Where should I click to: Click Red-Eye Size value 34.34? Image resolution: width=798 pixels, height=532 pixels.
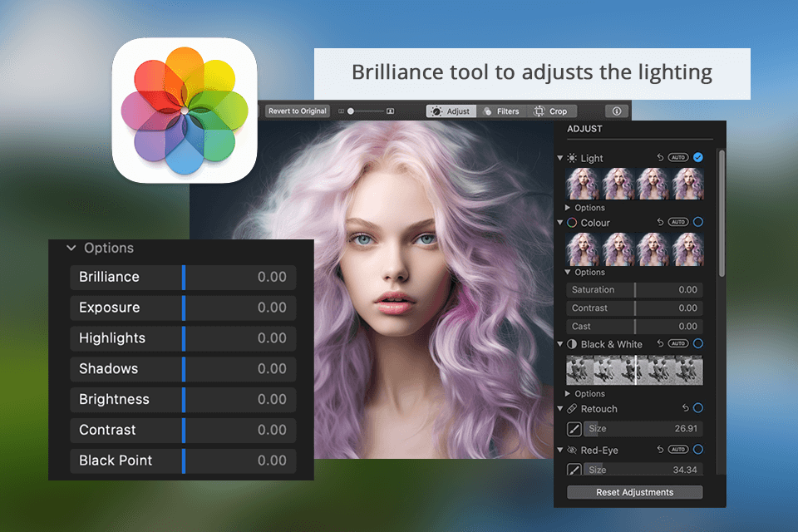684,470
